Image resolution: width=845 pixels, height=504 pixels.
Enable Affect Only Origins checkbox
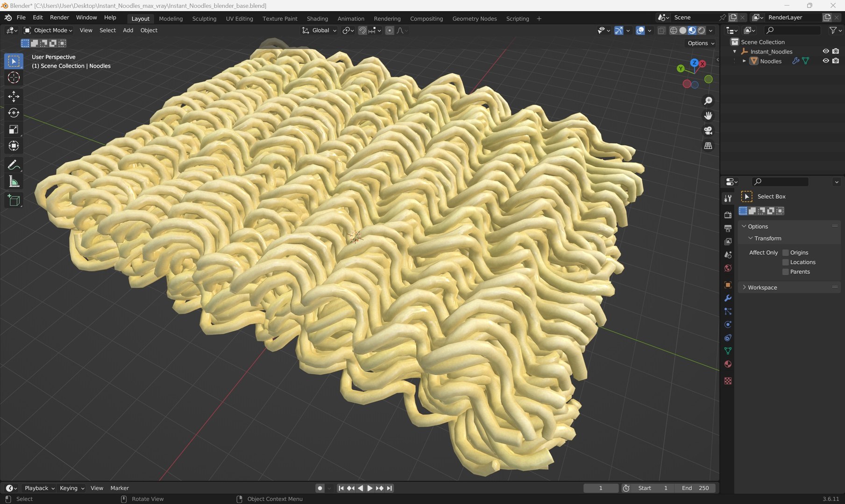pos(785,252)
